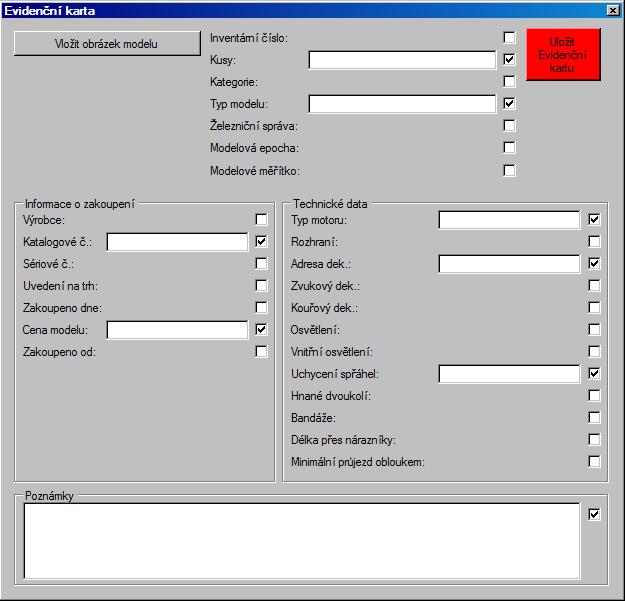625x602 pixels.
Task: Enable the Rozhraní checkbox
Action: 594,241
